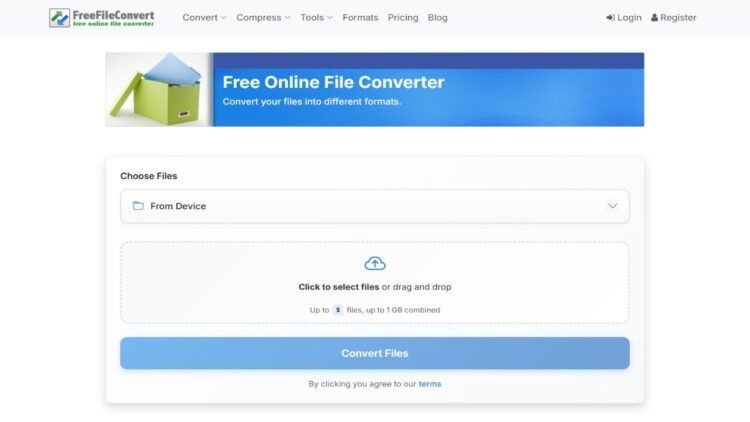The height and width of the screenshot is (422, 750).
Task: Open the terms link
Action: click(x=430, y=384)
